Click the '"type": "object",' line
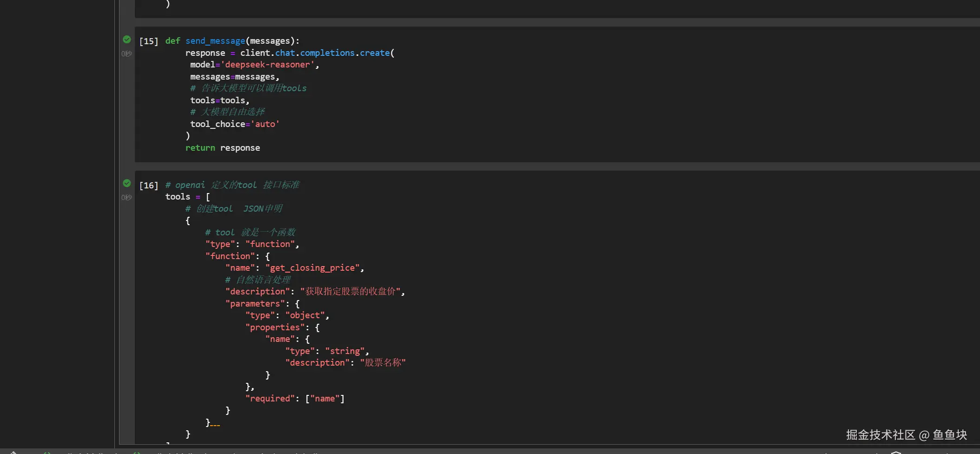The image size is (980, 454). click(287, 315)
